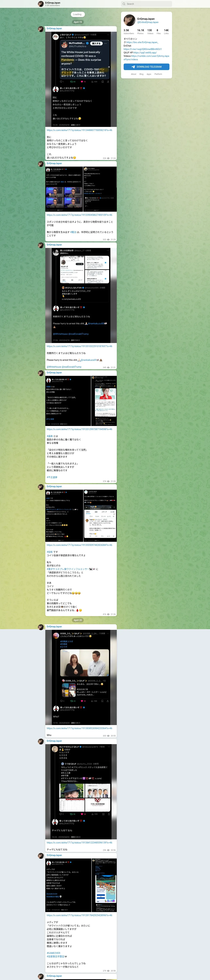Open the 20:55 timestamp permalink
210x980 pixels.
point(113,736)
